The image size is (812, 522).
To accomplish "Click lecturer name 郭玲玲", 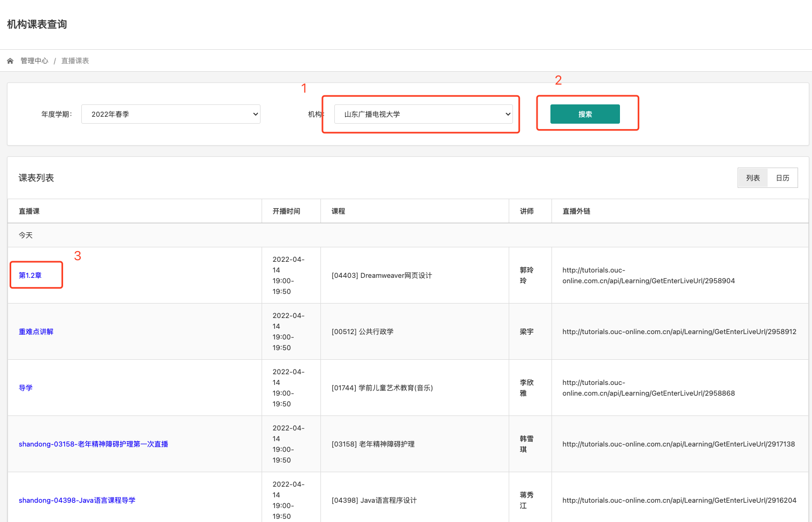I will click(x=526, y=275).
